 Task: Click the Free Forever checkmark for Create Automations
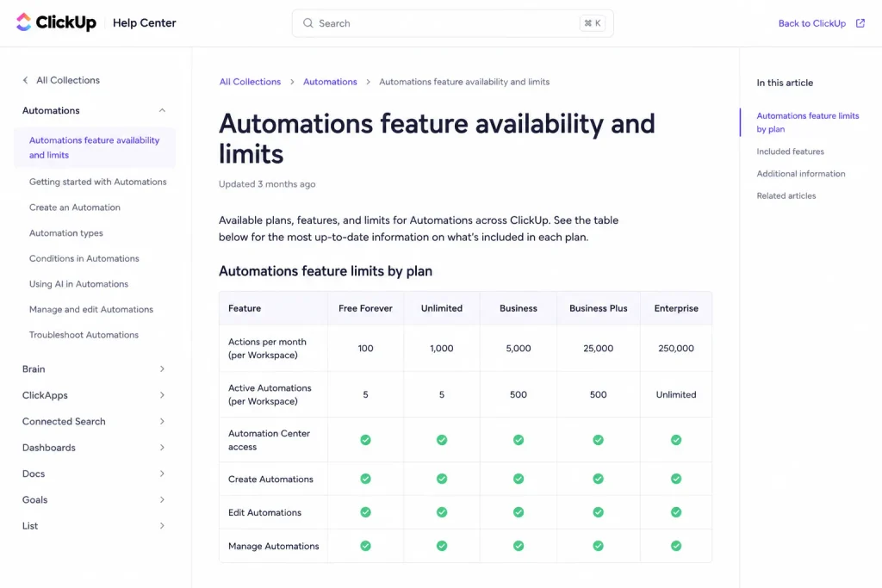tap(365, 479)
